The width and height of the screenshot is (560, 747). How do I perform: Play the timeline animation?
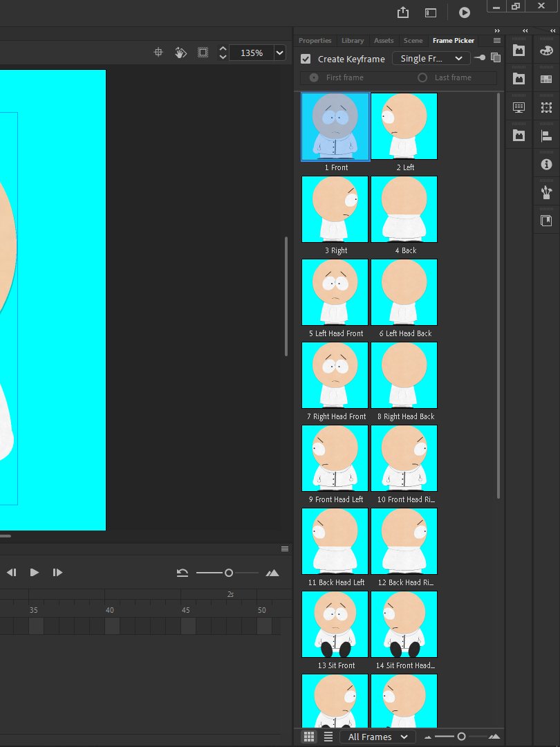click(35, 572)
